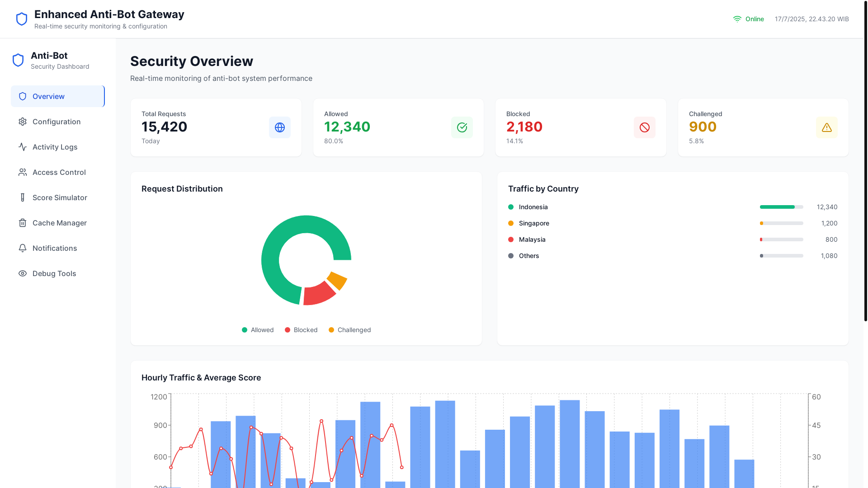Viewport: 868px width, 488px height.
Task: Click the Access Control users icon
Action: [23, 172]
